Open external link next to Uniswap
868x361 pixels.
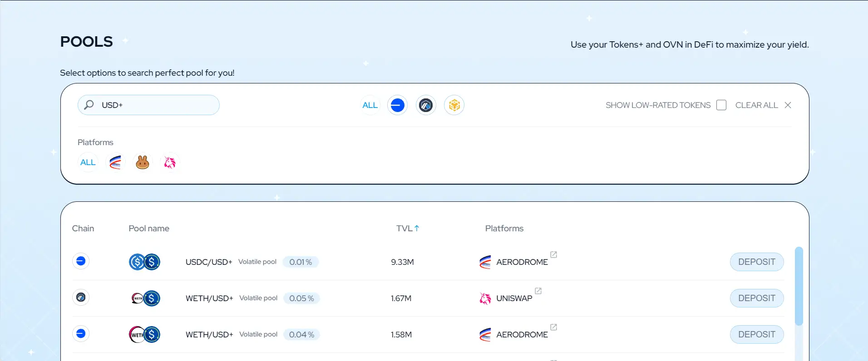point(538,291)
